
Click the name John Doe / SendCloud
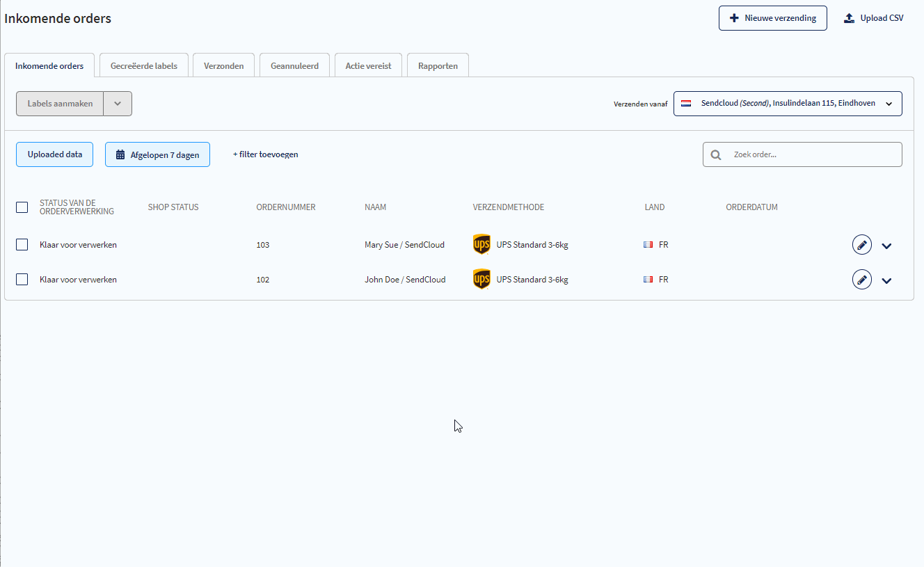(405, 280)
